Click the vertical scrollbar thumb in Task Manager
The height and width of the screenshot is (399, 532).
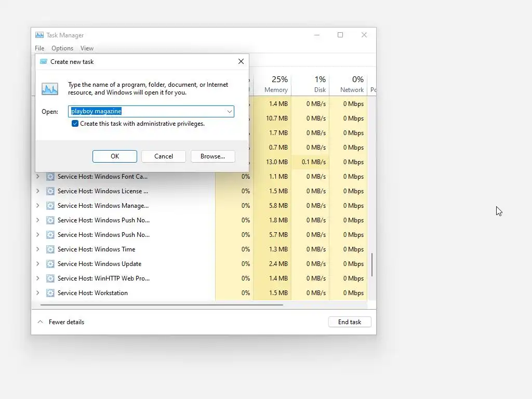click(x=372, y=264)
